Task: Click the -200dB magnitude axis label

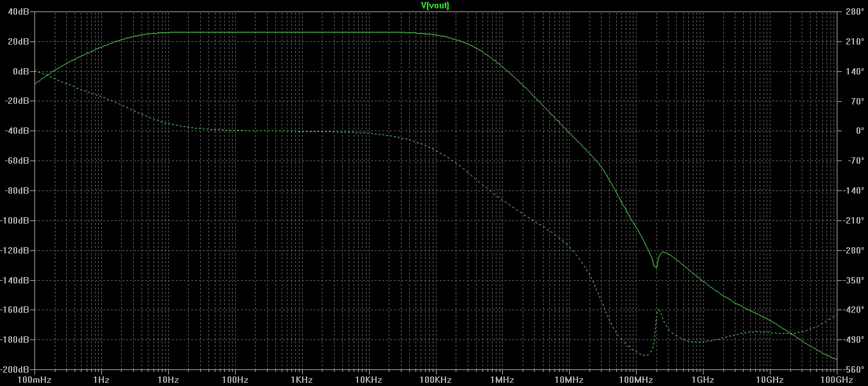Action: pos(16,369)
